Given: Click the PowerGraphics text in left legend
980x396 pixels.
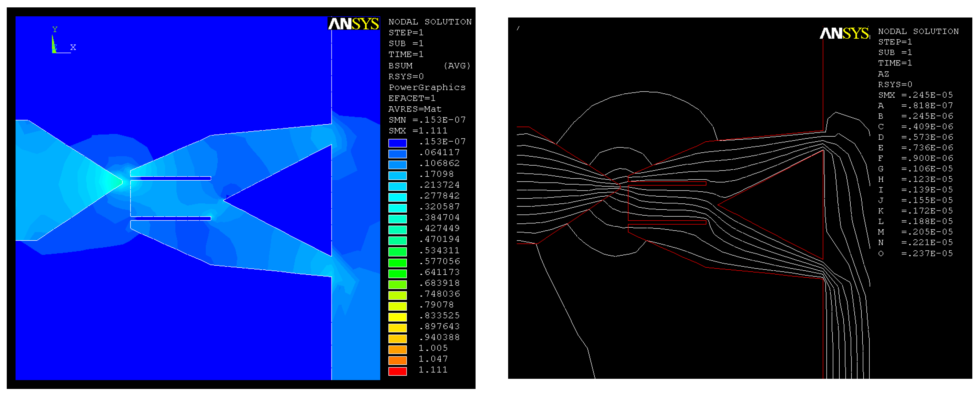Looking at the screenshot, I should tap(427, 88).
